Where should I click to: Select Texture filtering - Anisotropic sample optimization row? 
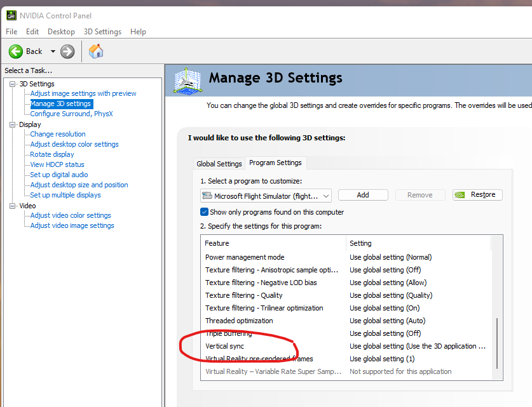[x=345, y=270]
